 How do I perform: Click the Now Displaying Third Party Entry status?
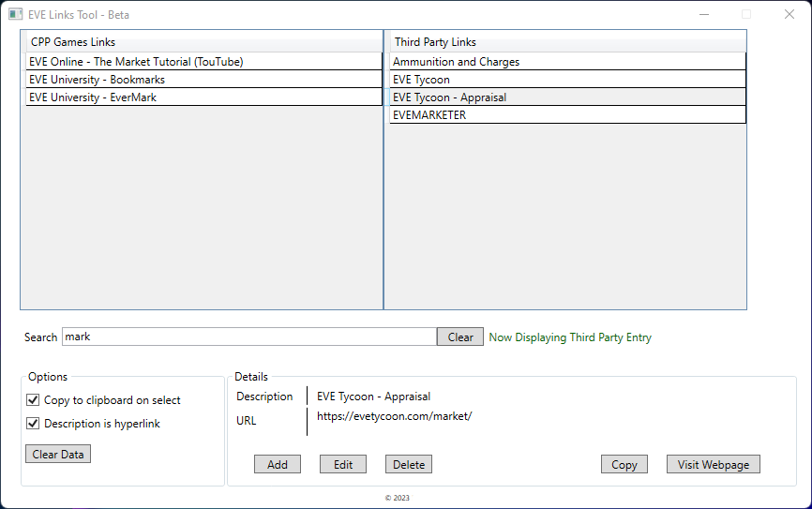pyautogui.click(x=570, y=337)
